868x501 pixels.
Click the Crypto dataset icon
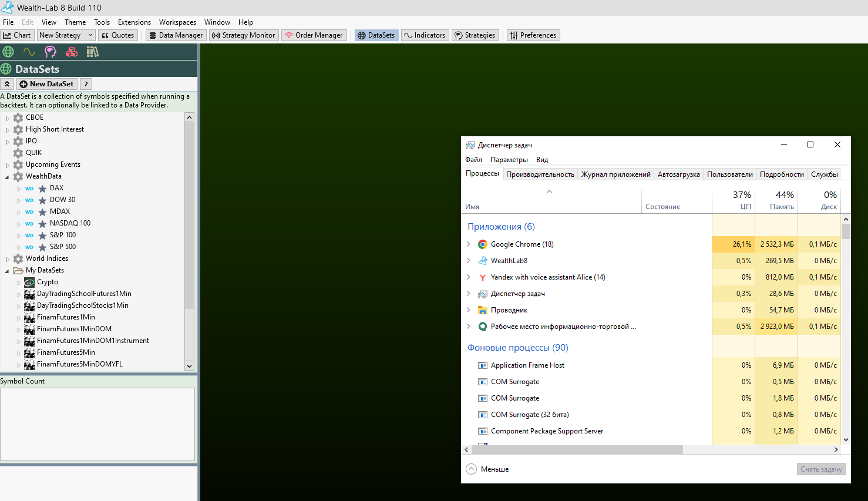(x=29, y=282)
